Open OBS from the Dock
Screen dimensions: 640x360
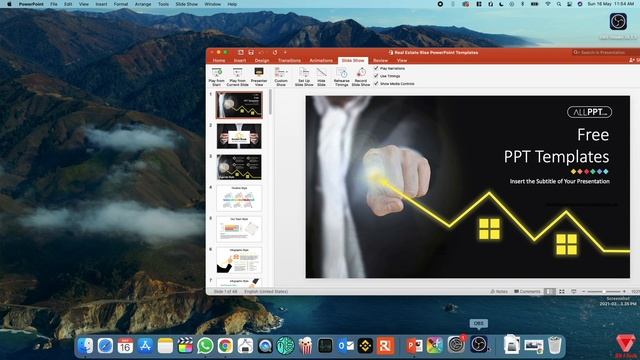(478, 345)
